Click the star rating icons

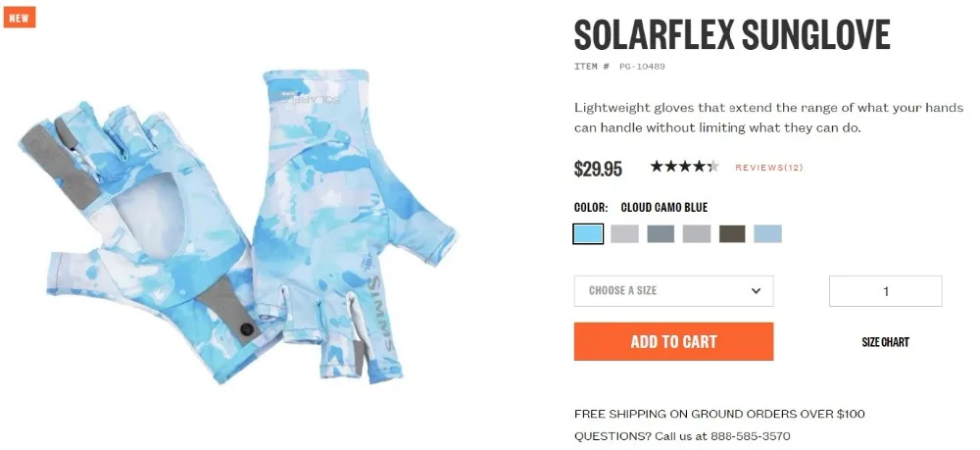pos(684,167)
